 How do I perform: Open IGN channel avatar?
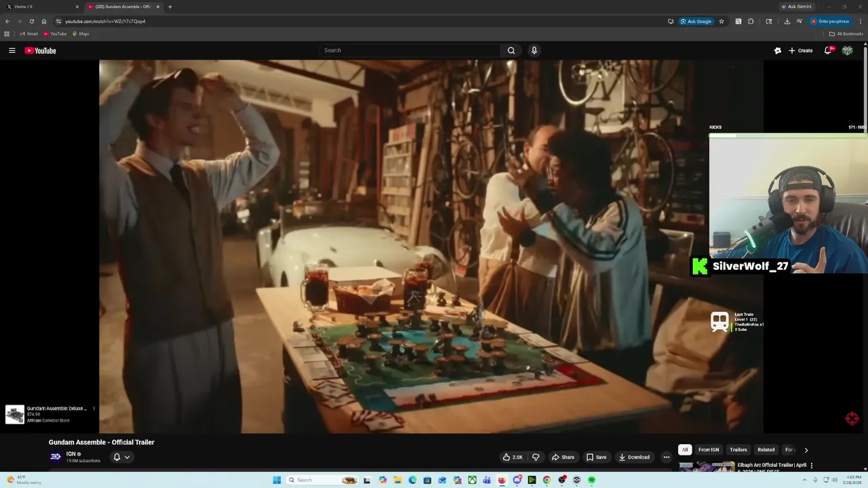[56, 457]
